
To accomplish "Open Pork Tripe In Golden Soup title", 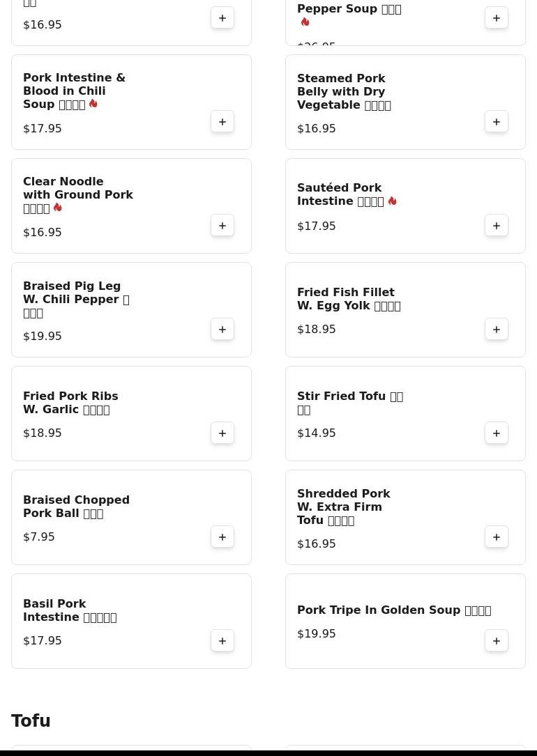I will [x=394, y=610].
